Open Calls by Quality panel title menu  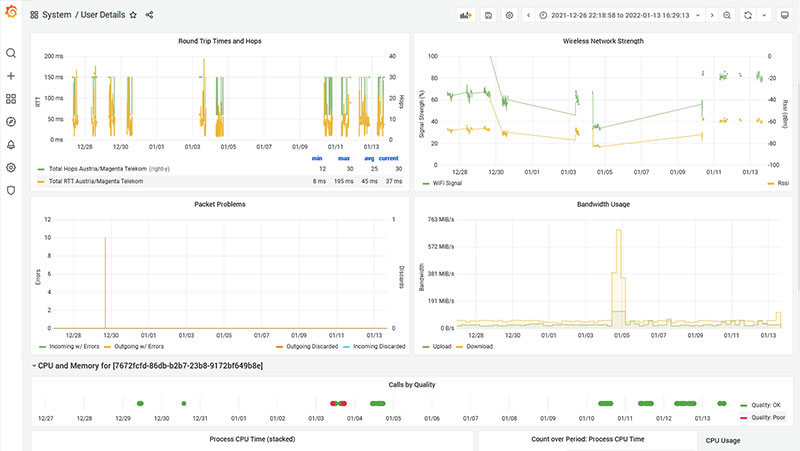pyautogui.click(x=412, y=385)
